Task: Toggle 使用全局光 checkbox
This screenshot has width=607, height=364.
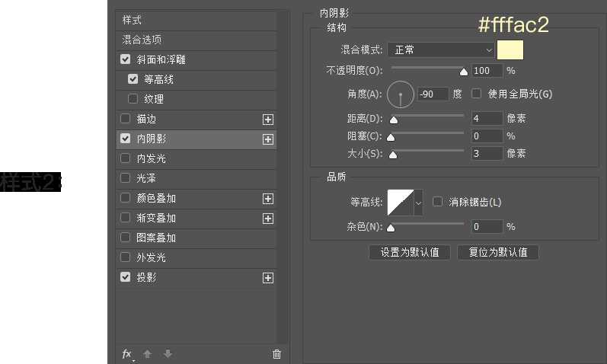Action: point(477,94)
